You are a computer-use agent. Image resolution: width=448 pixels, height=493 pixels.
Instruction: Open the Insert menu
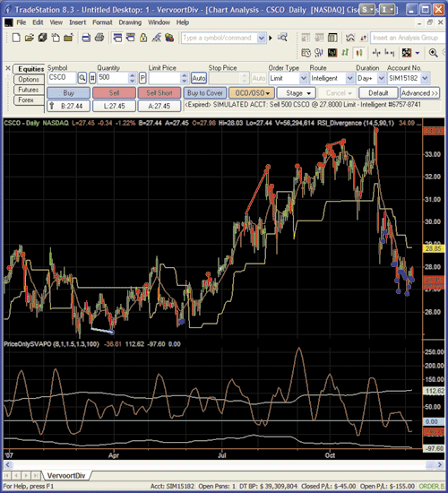(77, 22)
